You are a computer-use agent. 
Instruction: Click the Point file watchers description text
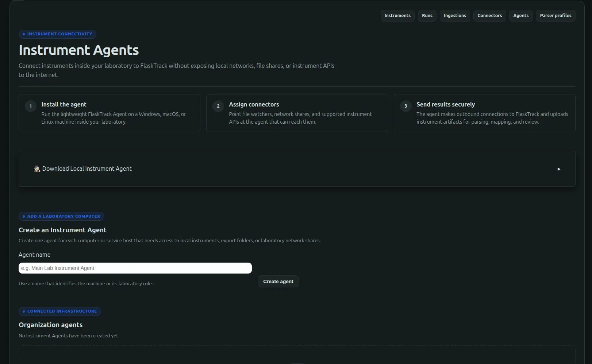pyautogui.click(x=300, y=118)
